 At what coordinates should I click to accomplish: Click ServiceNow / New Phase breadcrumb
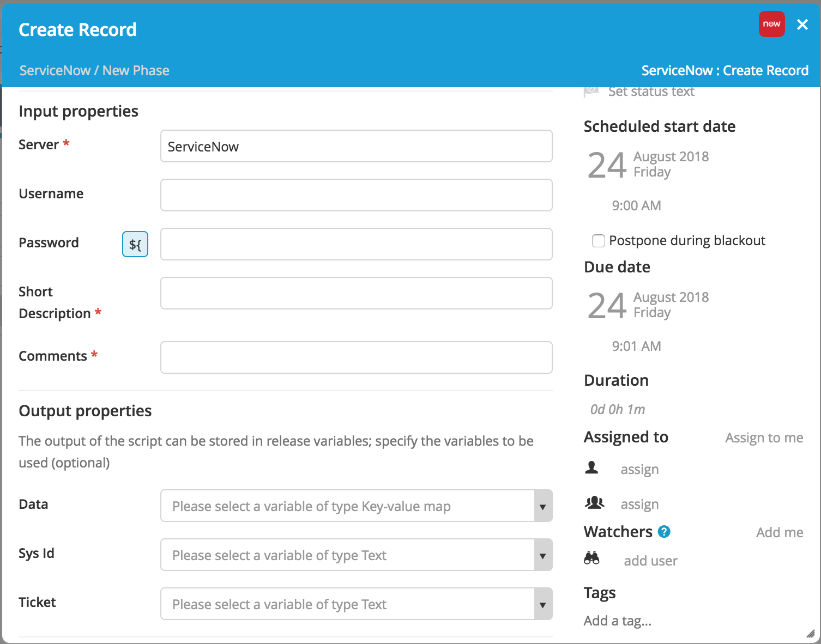coord(94,70)
